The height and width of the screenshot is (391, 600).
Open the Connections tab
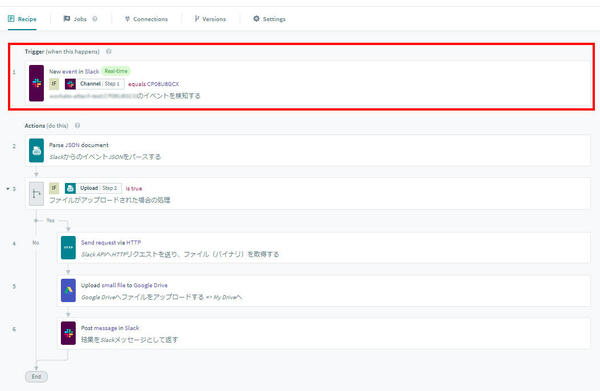coord(146,19)
